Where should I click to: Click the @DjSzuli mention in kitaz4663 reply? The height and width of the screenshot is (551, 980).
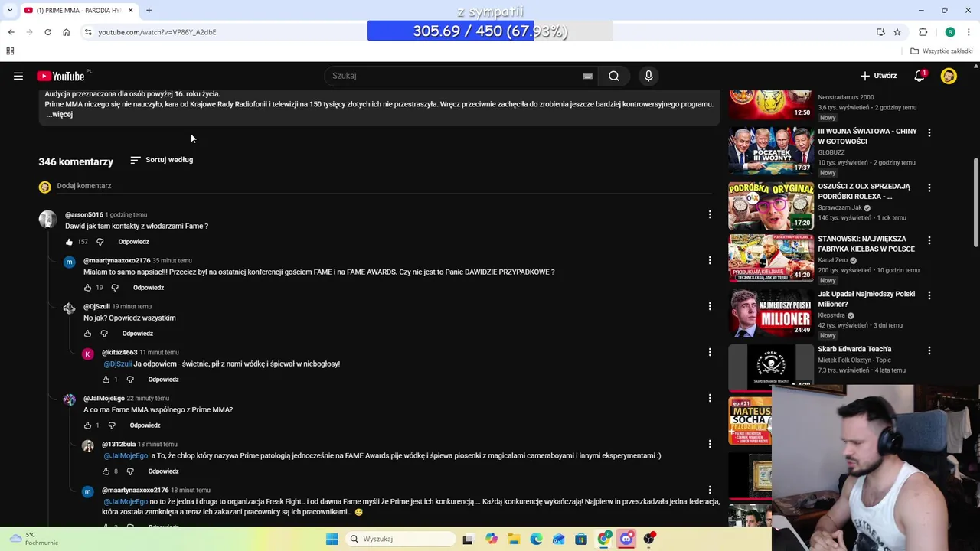pyautogui.click(x=118, y=364)
